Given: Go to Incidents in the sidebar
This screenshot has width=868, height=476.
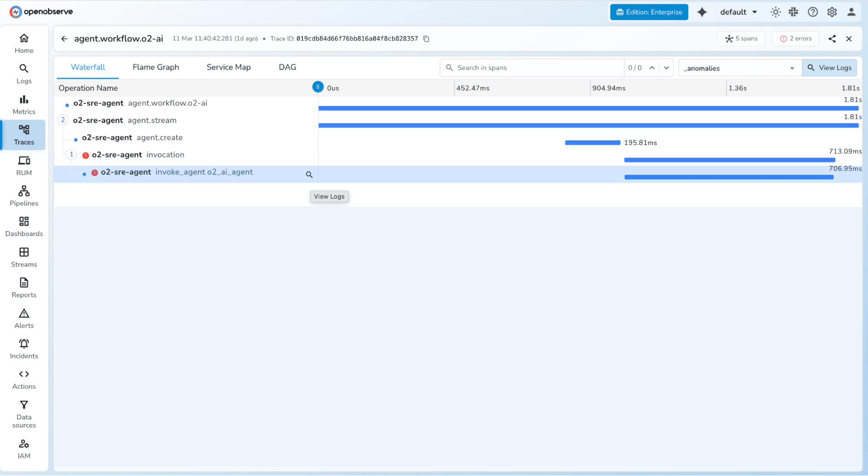Looking at the screenshot, I should 24,349.
